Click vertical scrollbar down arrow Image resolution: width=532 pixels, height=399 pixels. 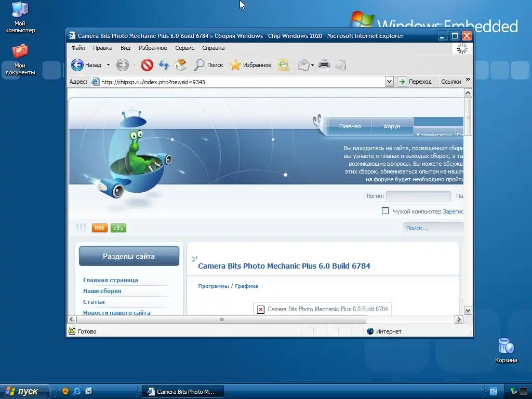[468, 311]
